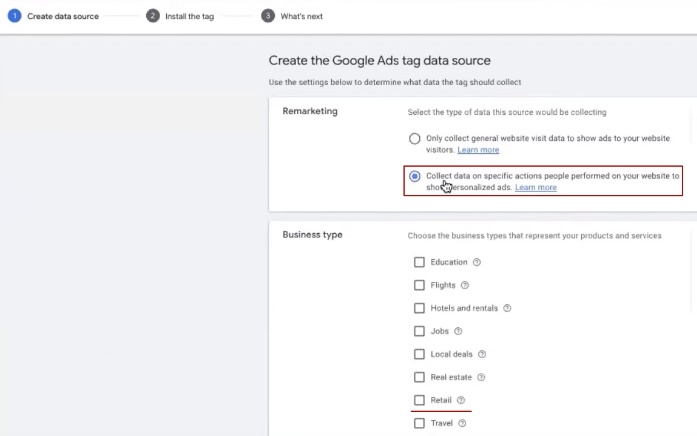Check the Flights checkbox
The height and width of the screenshot is (436, 697).
click(420, 285)
